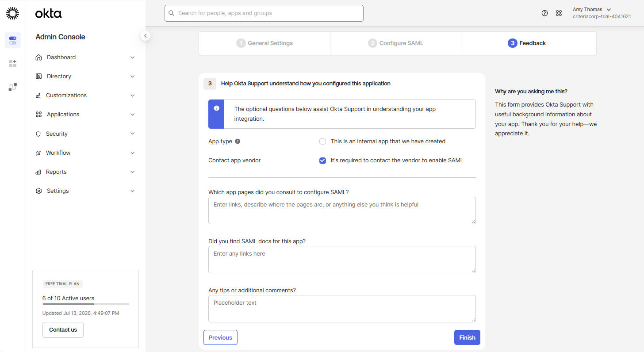Click the Reports bar chart icon
The image size is (644, 352).
pos(38,172)
